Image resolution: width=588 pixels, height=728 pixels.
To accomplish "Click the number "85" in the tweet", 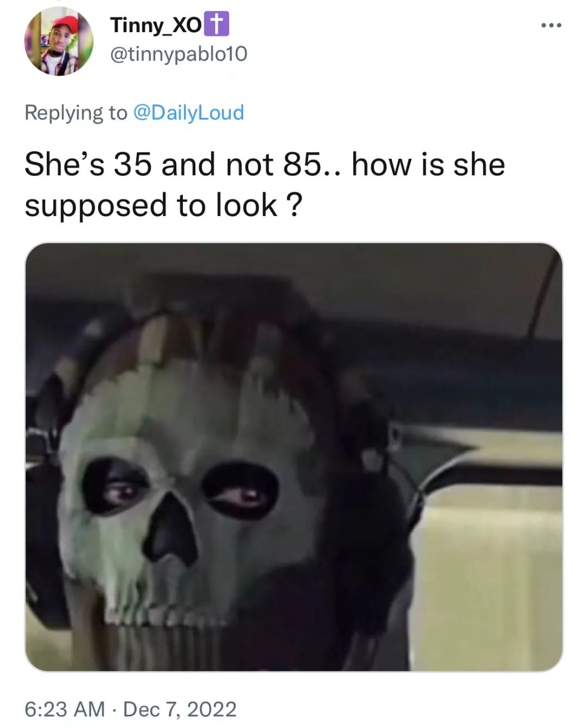I will click(x=302, y=164).
